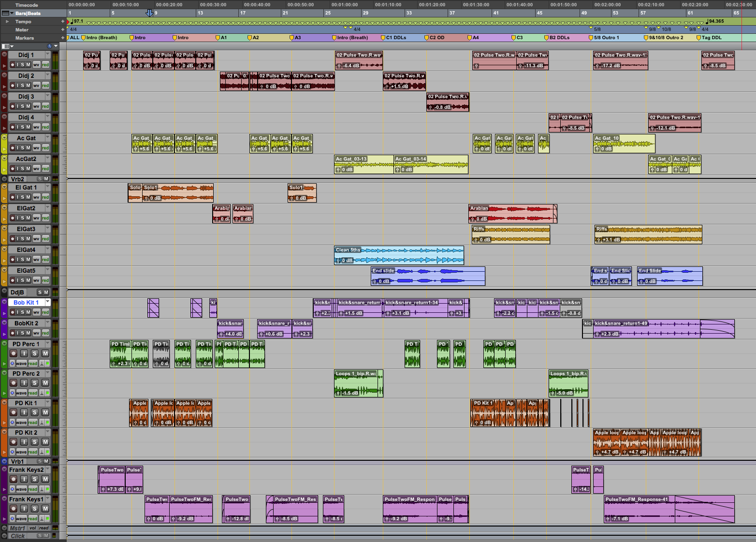Record-arm the Didj 1 track
The image size is (756, 542).
[x=13, y=65]
